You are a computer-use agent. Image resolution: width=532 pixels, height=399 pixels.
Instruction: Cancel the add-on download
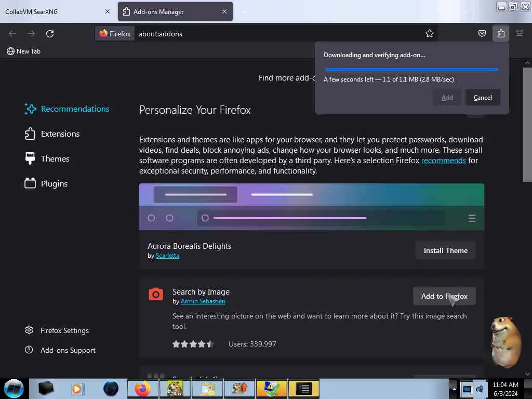tap(483, 97)
